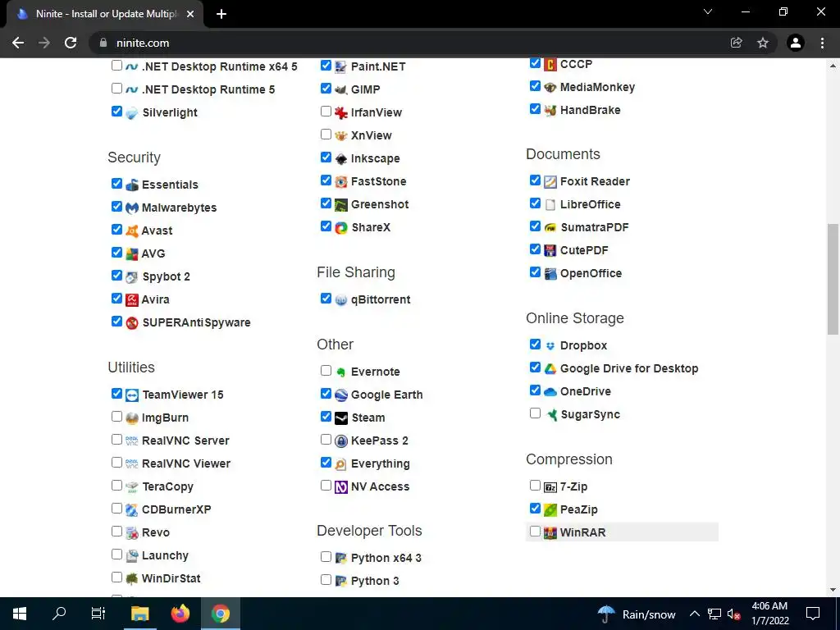The width and height of the screenshot is (840, 630).
Task: Click the Avast orange icon
Action: coord(132,231)
